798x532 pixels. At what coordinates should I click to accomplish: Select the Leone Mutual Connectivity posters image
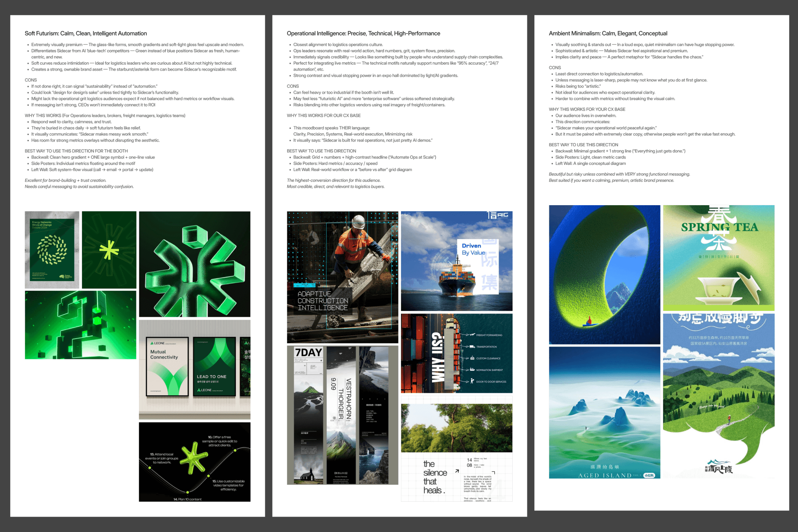[195, 369]
